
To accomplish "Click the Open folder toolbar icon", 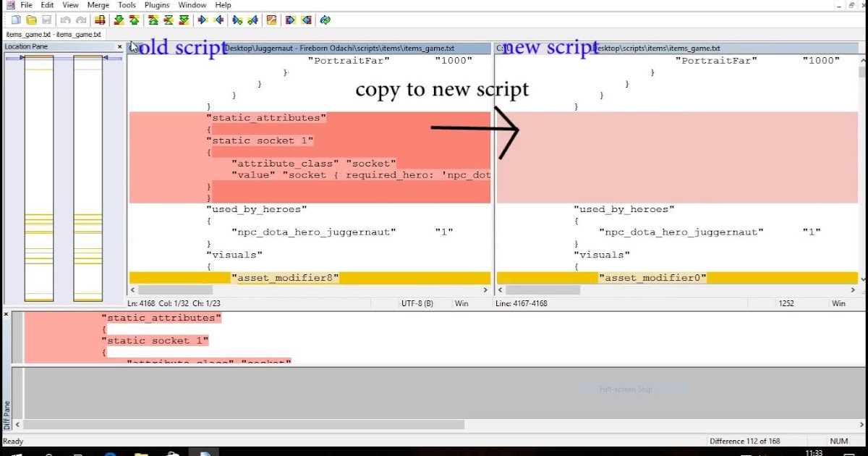I will [31, 20].
